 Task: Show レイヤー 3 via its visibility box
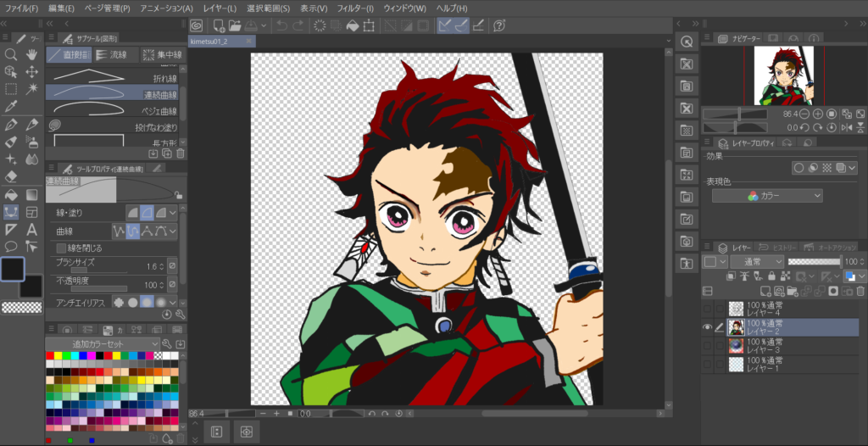point(707,345)
